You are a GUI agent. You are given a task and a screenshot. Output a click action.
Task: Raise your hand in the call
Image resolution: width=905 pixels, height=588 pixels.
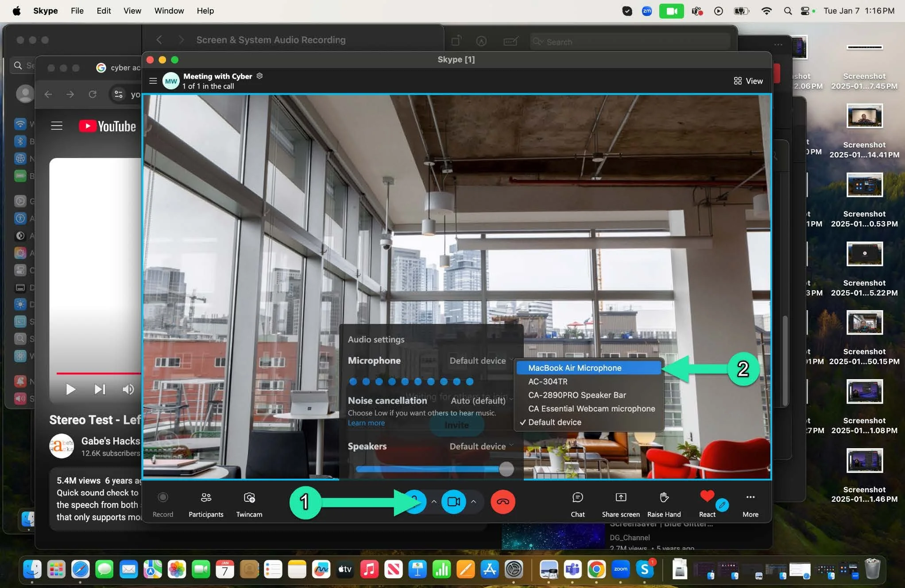(663, 502)
